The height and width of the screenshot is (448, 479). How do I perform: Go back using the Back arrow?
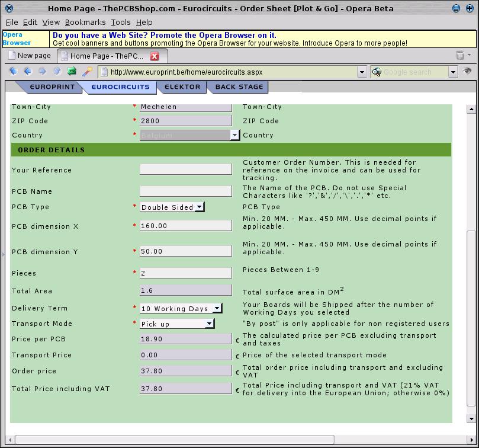[x=28, y=71]
